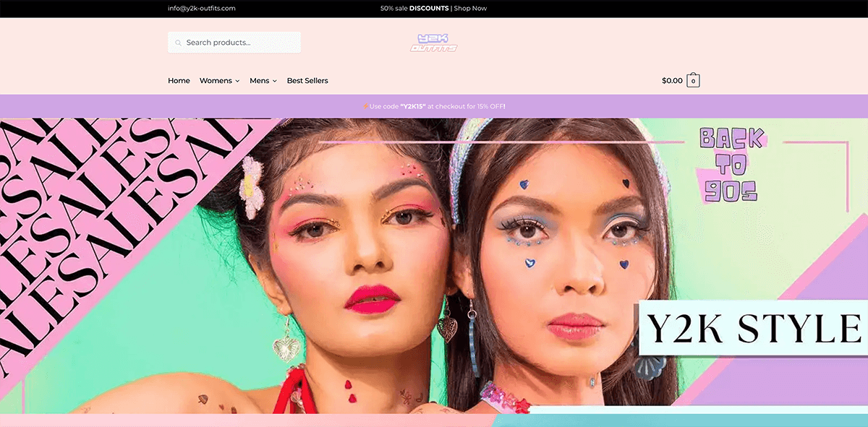The width and height of the screenshot is (868, 427).
Task: Open the Womens chevron arrow
Action: [237, 81]
